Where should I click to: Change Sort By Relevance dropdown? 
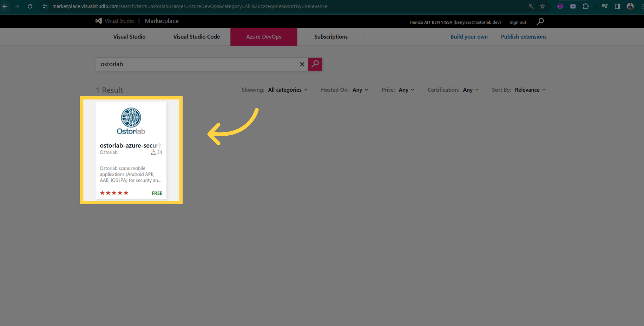(530, 90)
